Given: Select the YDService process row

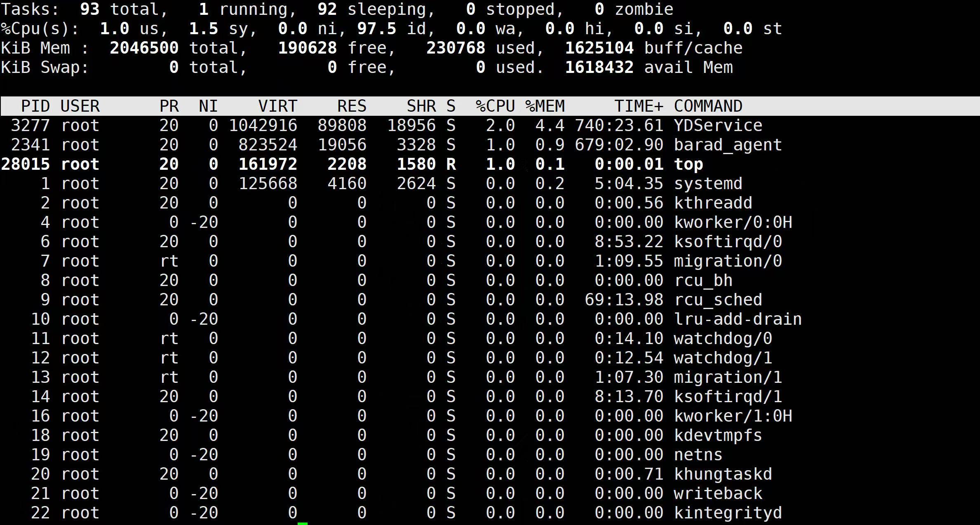Looking at the screenshot, I should [x=718, y=125].
